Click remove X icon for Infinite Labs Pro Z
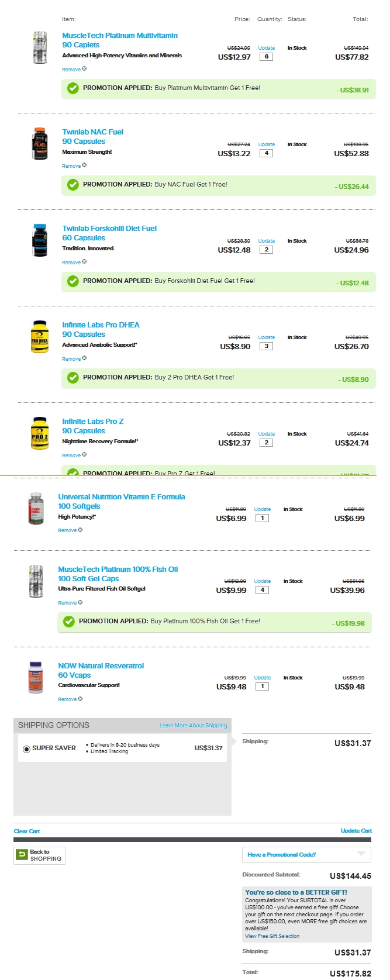390x980 pixels. coord(84,455)
